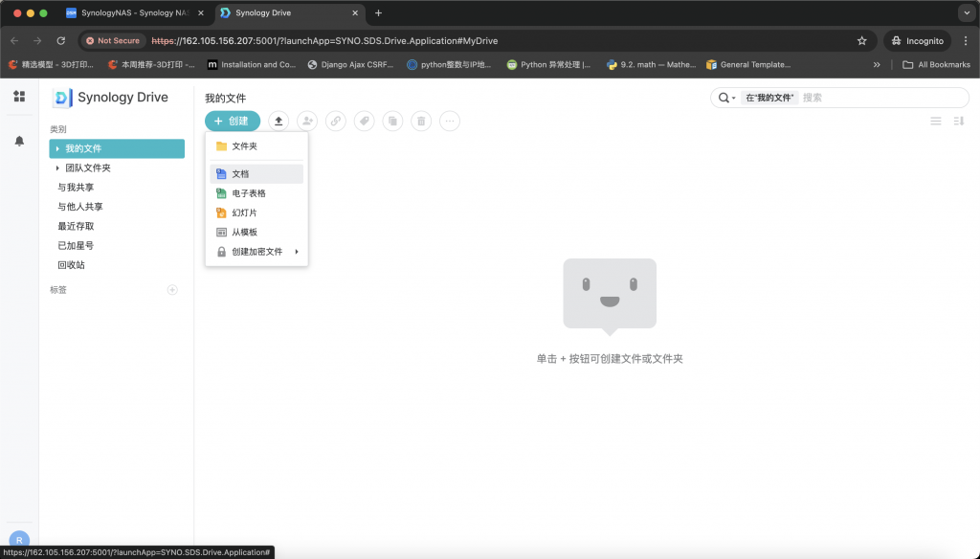Viewport: 980px width, 559px height.
Task: Choose 幻灯片 in the create menu
Action: point(244,212)
